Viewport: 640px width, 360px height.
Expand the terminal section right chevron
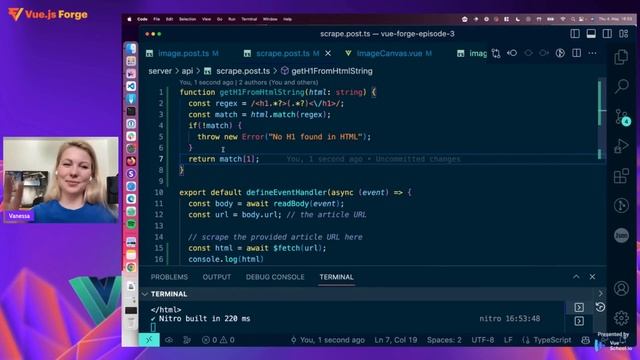(600, 293)
